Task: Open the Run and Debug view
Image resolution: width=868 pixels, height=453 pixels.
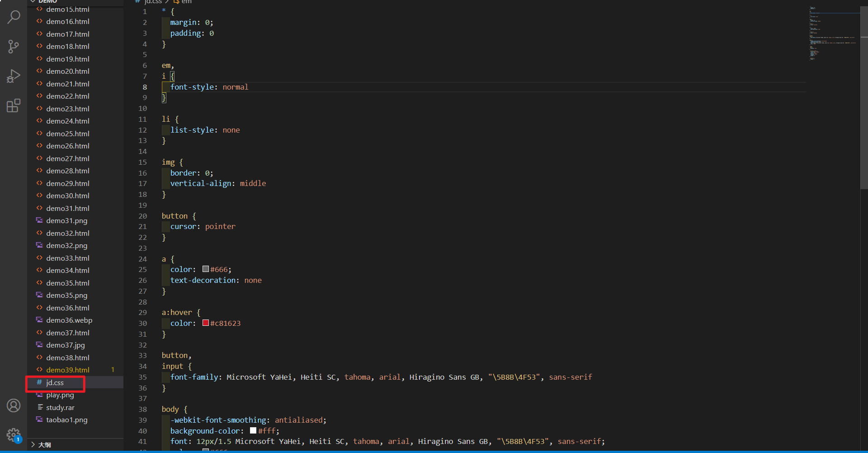Action: pos(14,76)
